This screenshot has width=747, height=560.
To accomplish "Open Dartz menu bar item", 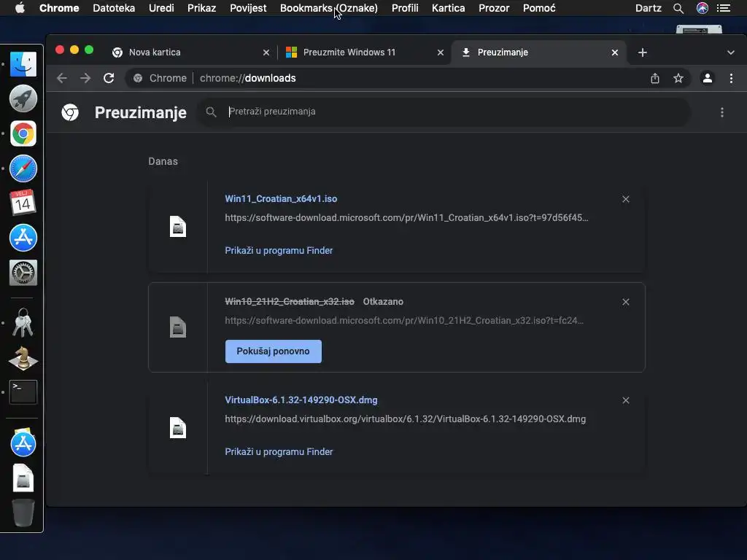I will click(x=649, y=8).
